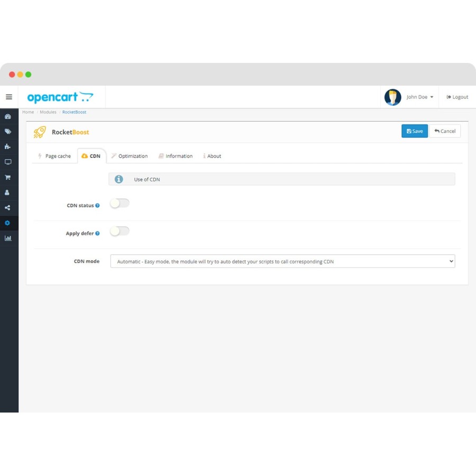The height and width of the screenshot is (476, 476).
Task: Go to Modules breadcrumb
Action: (48, 112)
